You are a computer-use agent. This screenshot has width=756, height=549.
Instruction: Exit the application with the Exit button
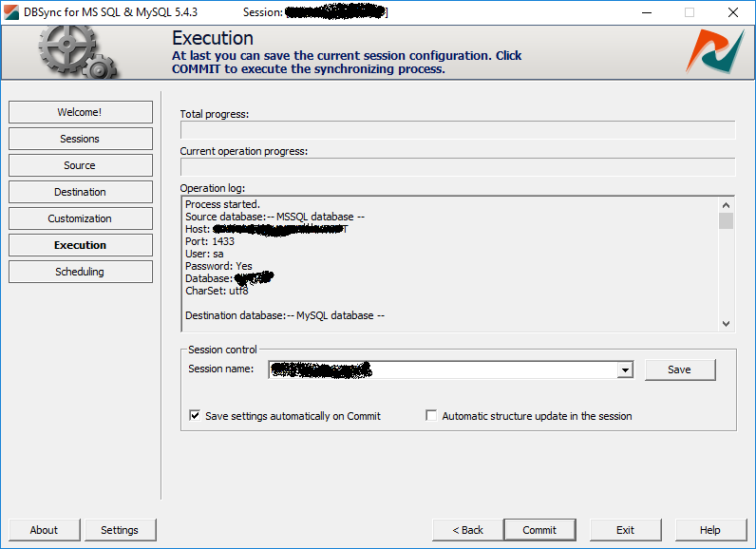625,530
